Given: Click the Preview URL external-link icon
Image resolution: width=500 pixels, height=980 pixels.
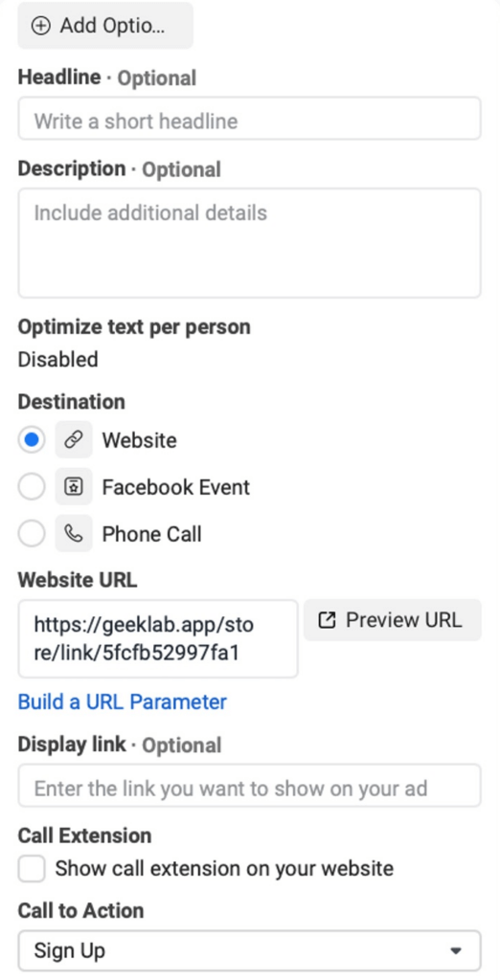Looking at the screenshot, I should point(328,620).
